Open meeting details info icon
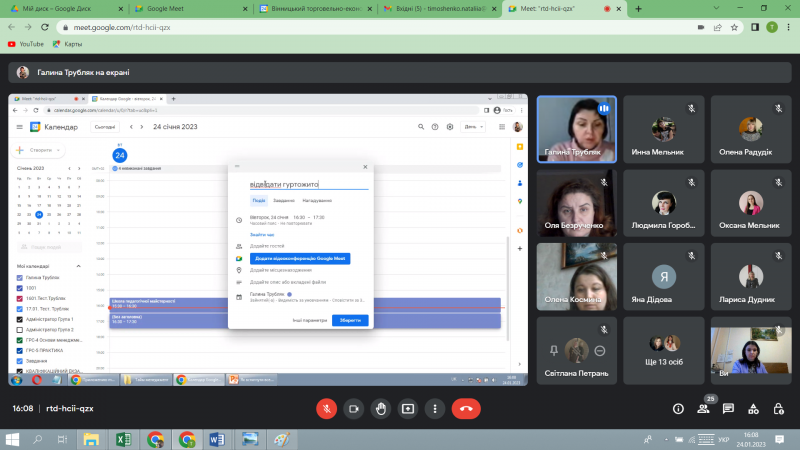Image resolution: width=800 pixels, height=450 pixels. tap(678, 409)
